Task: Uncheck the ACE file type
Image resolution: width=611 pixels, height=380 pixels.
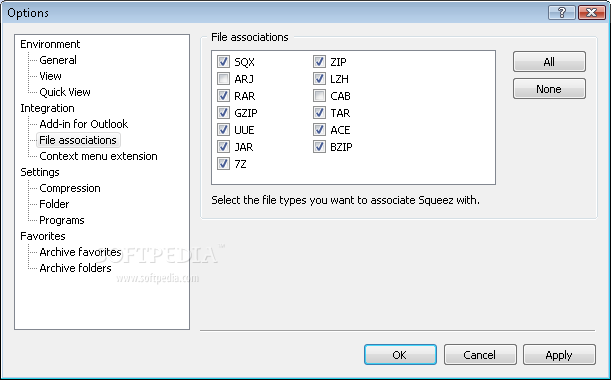Action: pyautogui.click(x=319, y=130)
